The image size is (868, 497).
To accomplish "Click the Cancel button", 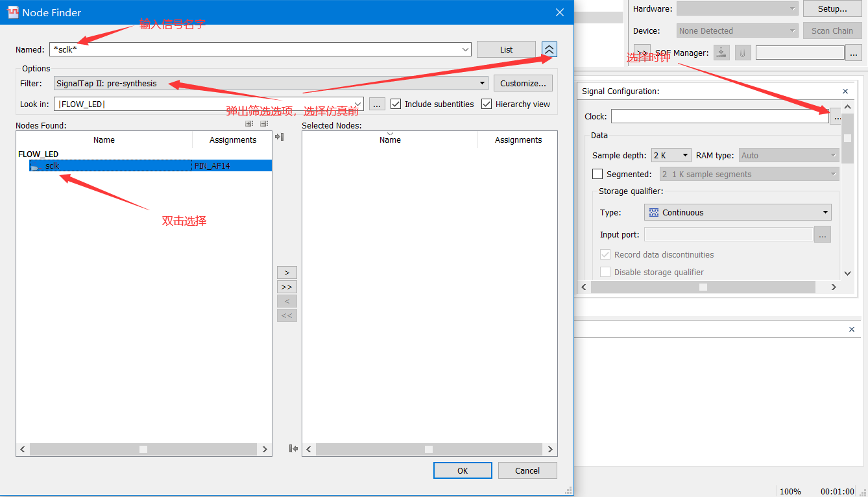I will point(527,470).
